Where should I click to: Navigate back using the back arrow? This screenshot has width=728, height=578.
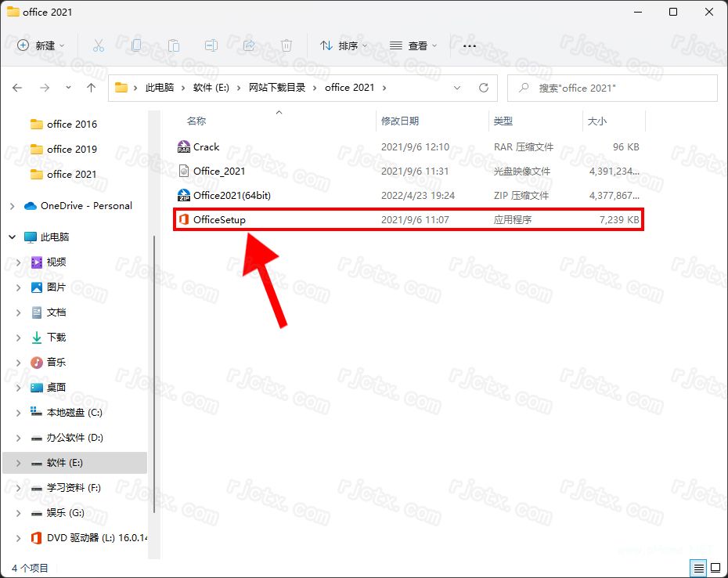coord(17,88)
